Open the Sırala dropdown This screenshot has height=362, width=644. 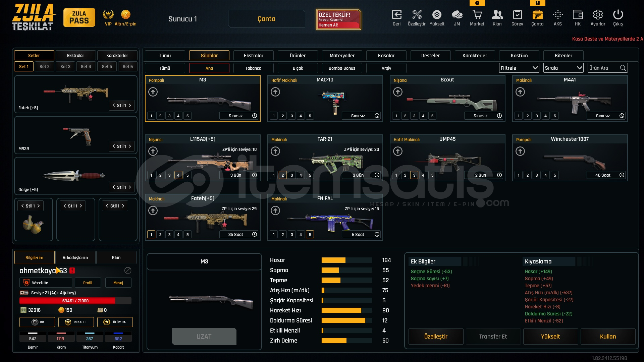tap(563, 68)
